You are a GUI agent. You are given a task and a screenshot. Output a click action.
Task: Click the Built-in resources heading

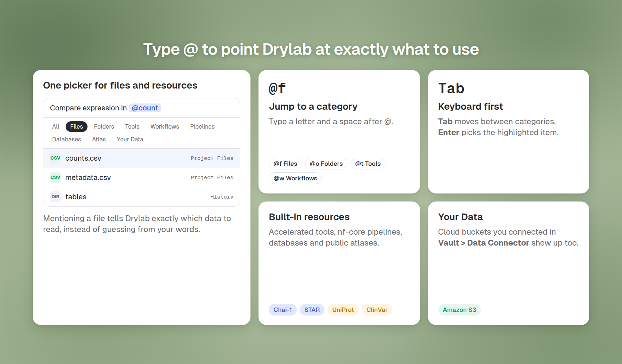coord(309,217)
